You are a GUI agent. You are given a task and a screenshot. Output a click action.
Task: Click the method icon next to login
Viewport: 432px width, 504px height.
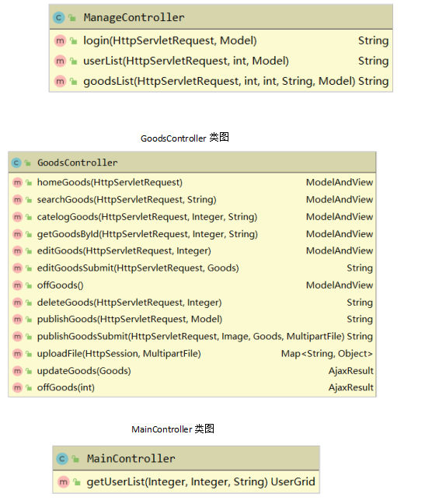(x=60, y=40)
